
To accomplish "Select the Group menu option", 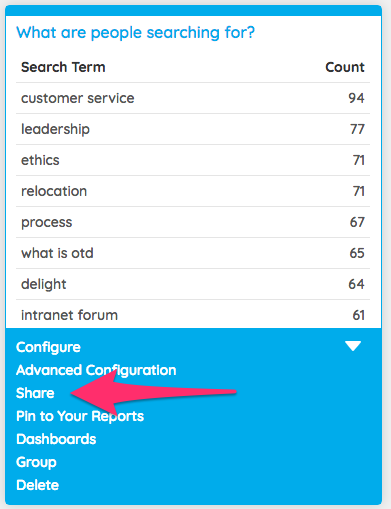I will click(36, 462).
